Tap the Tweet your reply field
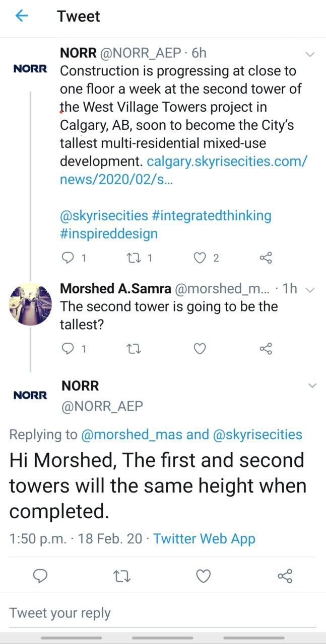Image resolution: width=326 pixels, height=644 pixels. point(163,613)
